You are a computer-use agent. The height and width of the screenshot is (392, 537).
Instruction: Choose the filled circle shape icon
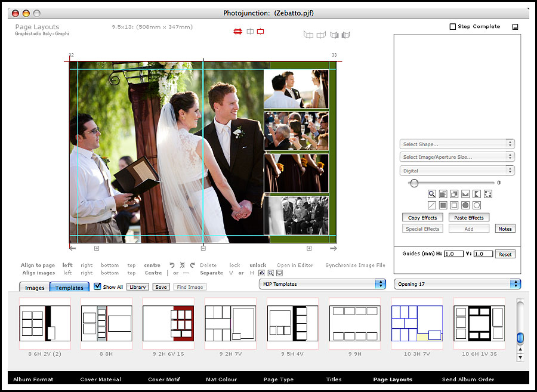465,205
